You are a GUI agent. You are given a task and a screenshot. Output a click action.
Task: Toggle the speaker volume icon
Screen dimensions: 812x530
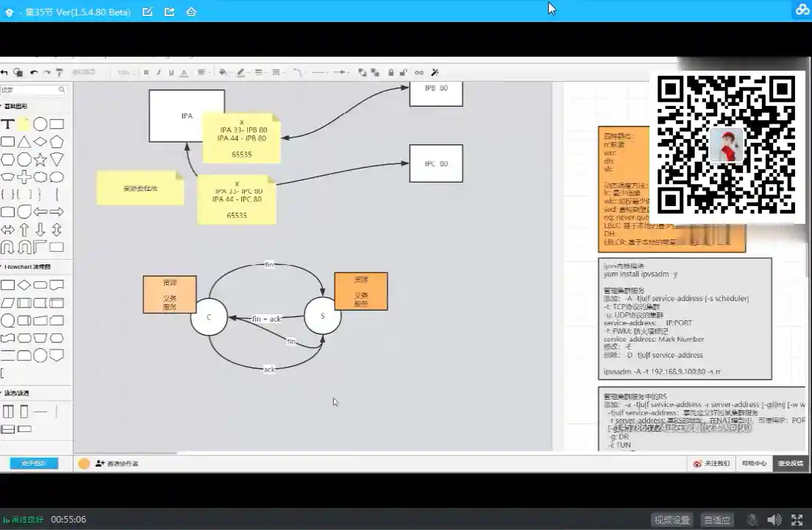tap(774, 520)
